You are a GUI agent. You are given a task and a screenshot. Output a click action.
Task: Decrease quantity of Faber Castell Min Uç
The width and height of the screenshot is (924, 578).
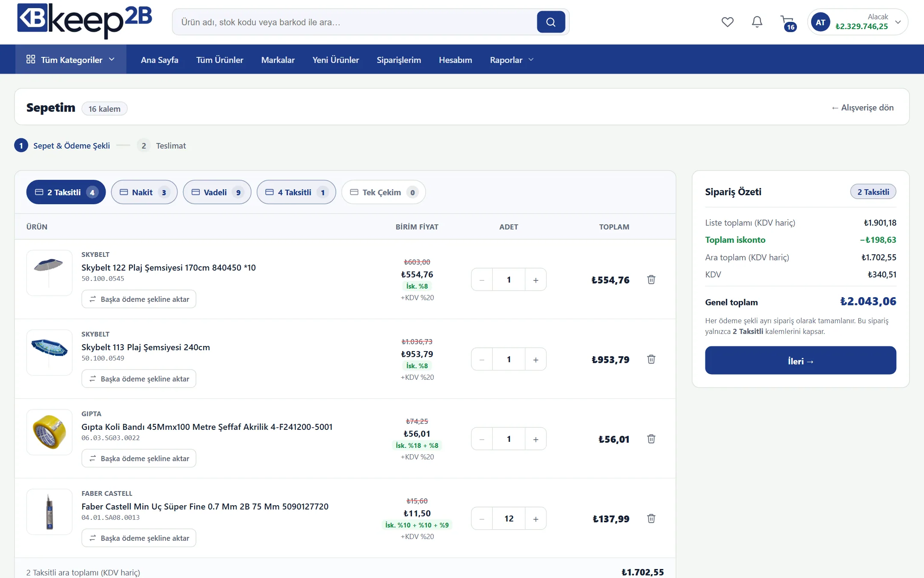click(482, 518)
